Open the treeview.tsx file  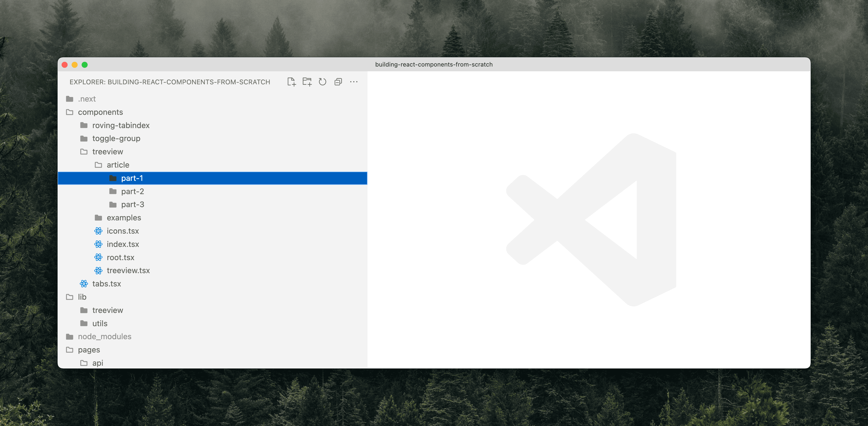pyautogui.click(x=128, y=270)
